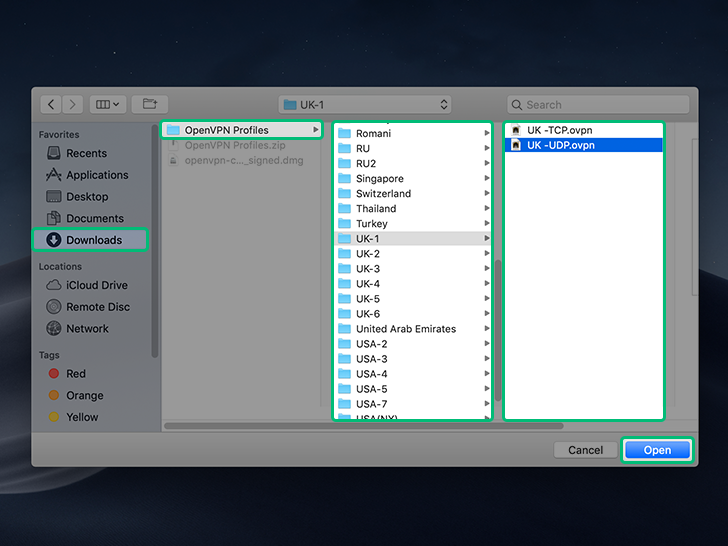Cancel the file dialog

point(585,450)
